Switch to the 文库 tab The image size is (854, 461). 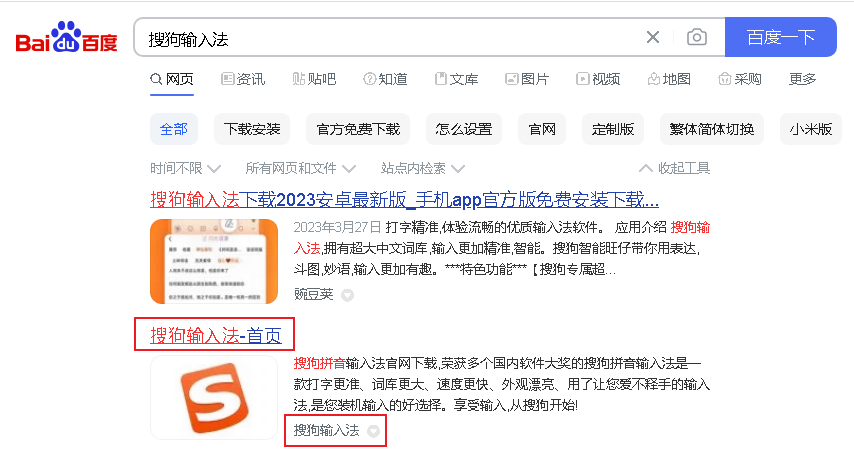456,80
